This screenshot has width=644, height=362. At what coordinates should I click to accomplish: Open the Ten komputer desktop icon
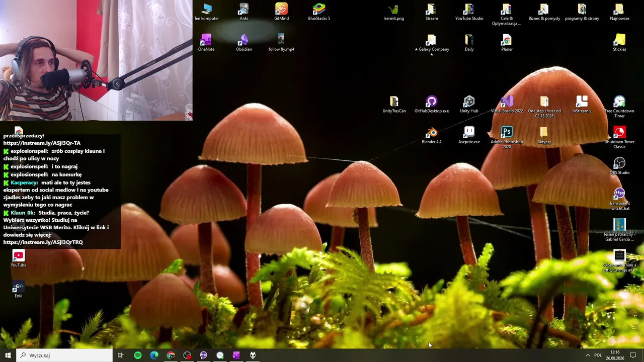[x=206, y=12]
